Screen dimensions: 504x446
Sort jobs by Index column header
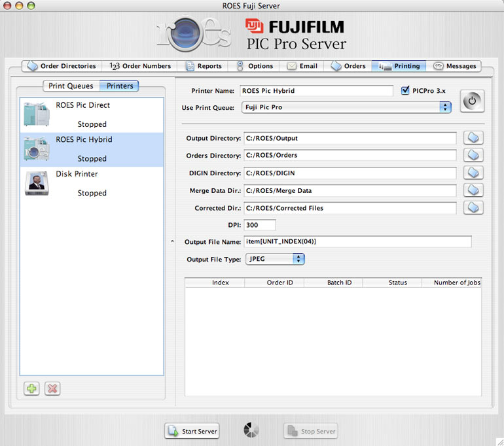[x=215, y=283]
